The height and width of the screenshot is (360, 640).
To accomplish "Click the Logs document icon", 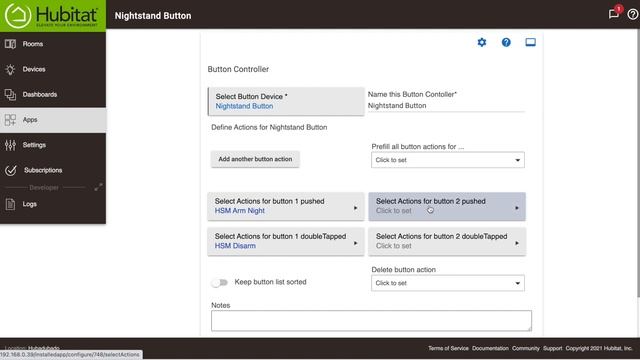I will pyautogui.click(x=10, y=204).
